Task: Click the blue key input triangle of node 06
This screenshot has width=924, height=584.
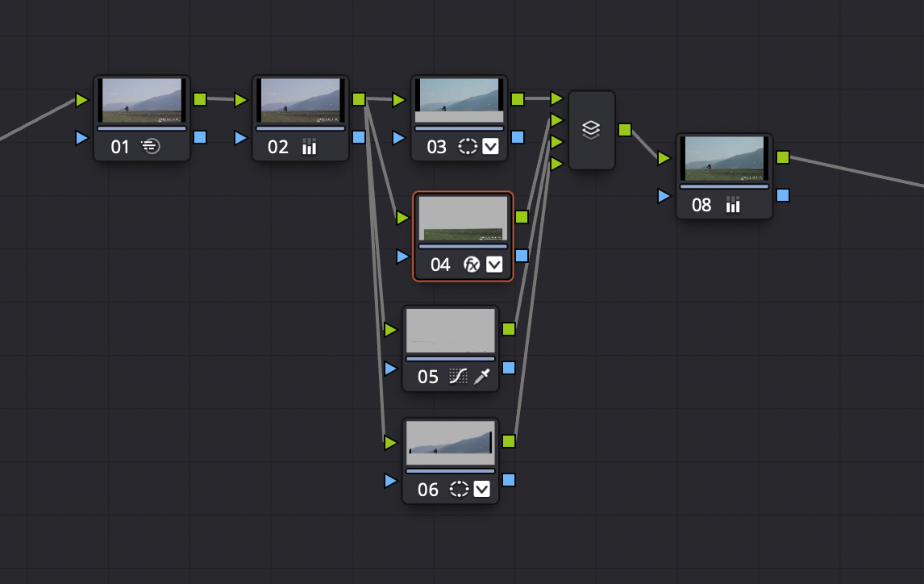Action: (391, 481)
